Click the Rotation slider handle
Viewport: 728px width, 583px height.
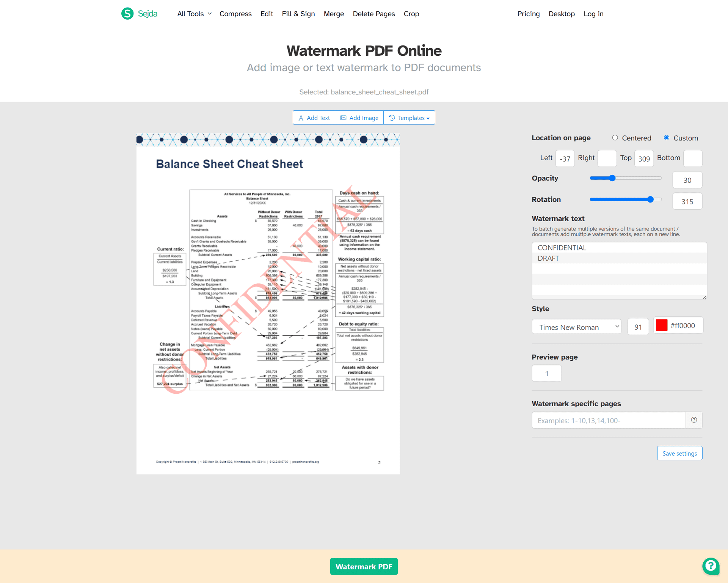tap(651, 199)
